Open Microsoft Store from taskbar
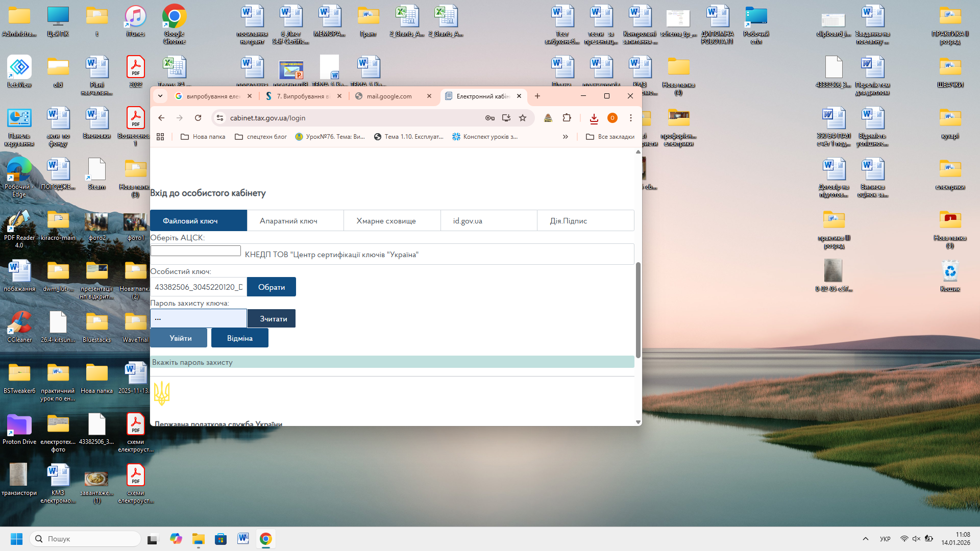The image size is (980, 551). point(220,539)
